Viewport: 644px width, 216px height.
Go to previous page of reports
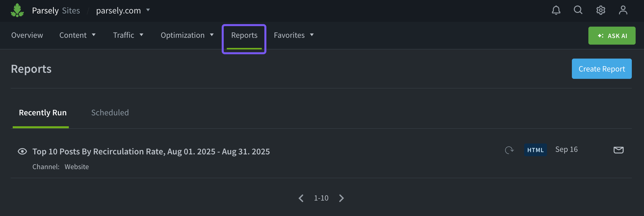pyautogui.click(x=301, y=198)
